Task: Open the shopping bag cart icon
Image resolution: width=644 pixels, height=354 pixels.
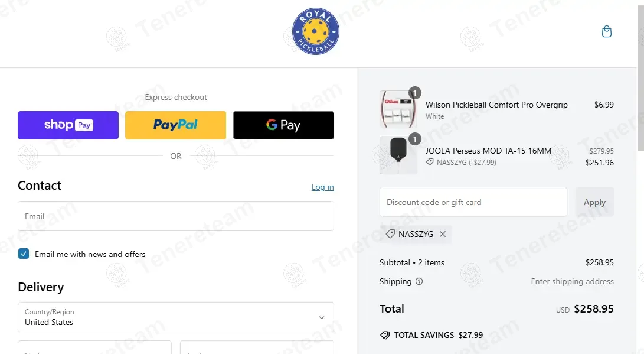Action: [606, 32]
